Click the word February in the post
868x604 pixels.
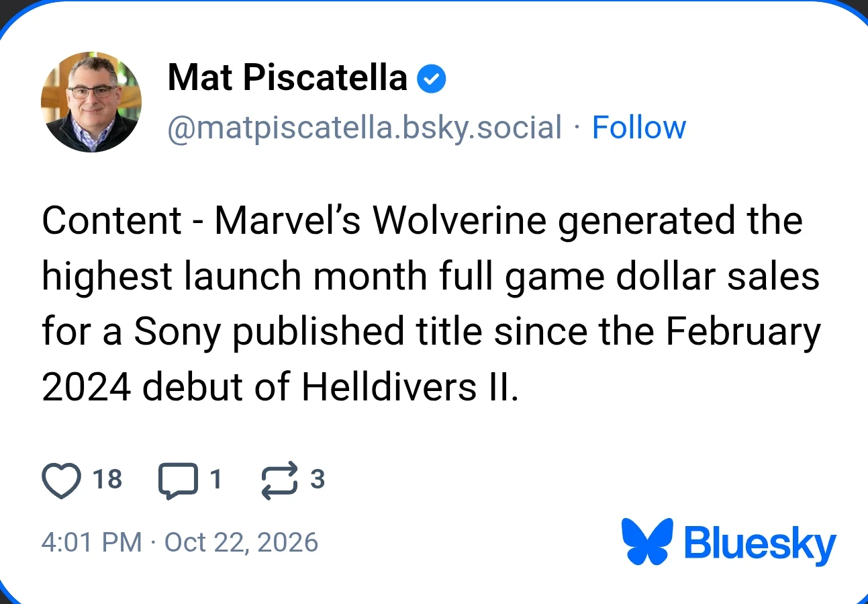click(x=743, y=334)
